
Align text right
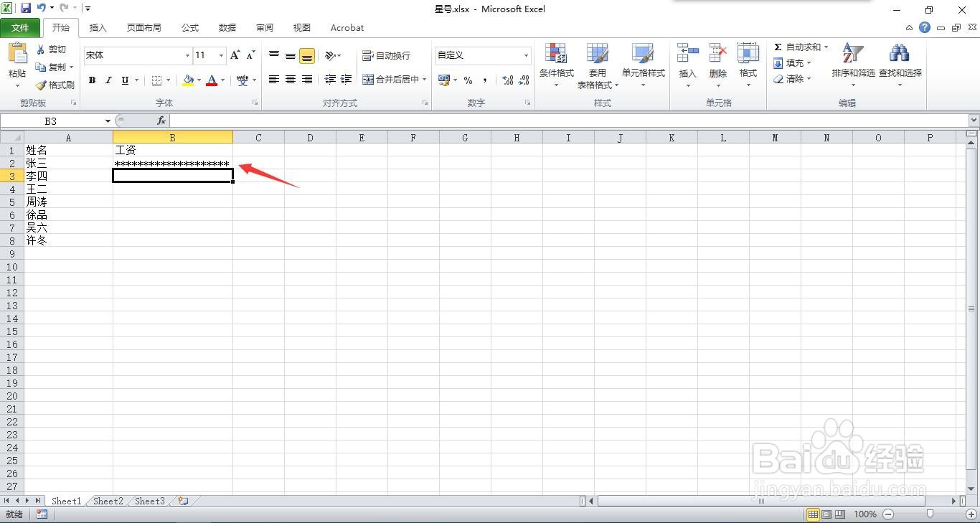[x=307, y=80]
